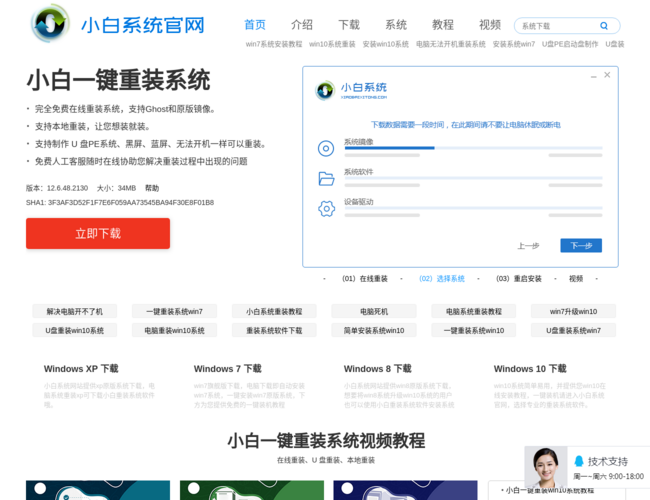Open 安装win10系统 link
Screen dimensions: 650x500
[386, 44]
